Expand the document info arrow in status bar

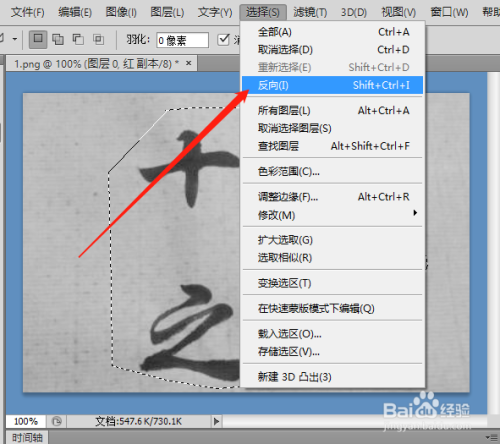[x=216, y=421]
